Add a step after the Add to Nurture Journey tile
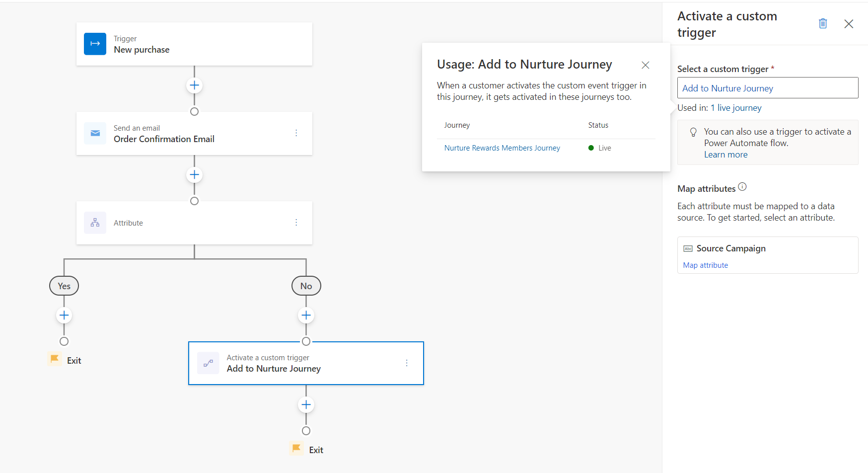 (306, 405)
